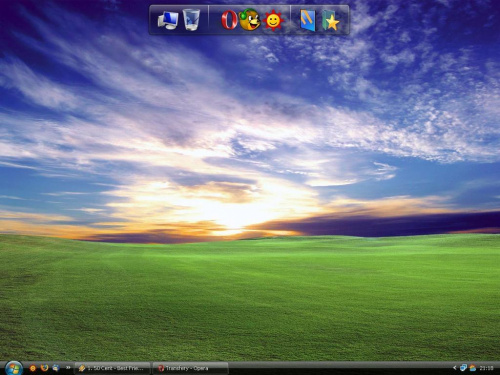Switch to the Opera taskbar window
Screen dimensions: 500x375
pos(190,368)
